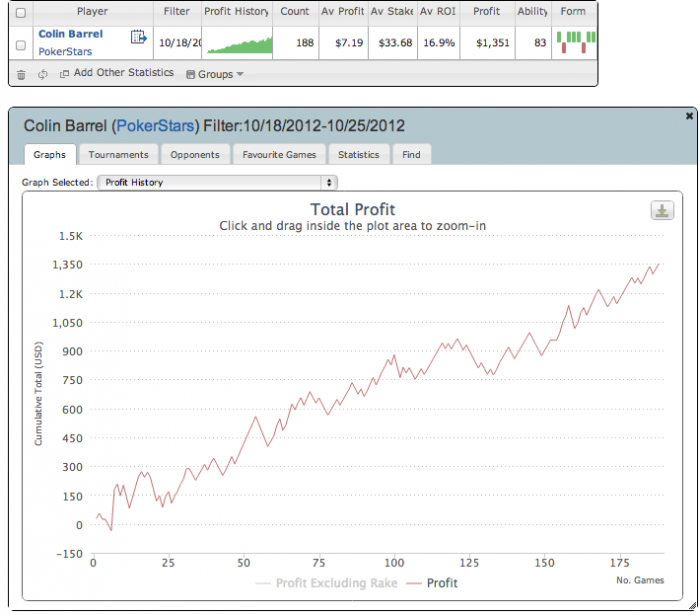Switch to the Graphs tab
The width and height of the screenshot is (700, 615).
tap(50, 154)
